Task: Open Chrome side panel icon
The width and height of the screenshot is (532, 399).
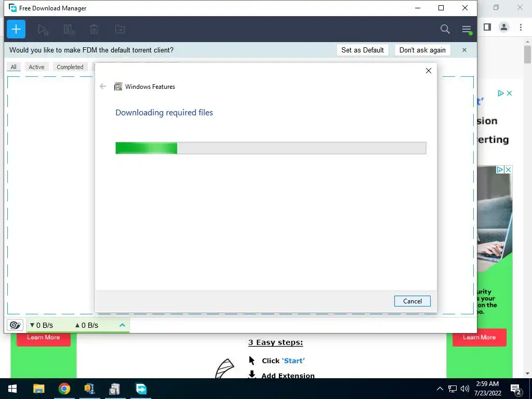Action: [487, 27]
